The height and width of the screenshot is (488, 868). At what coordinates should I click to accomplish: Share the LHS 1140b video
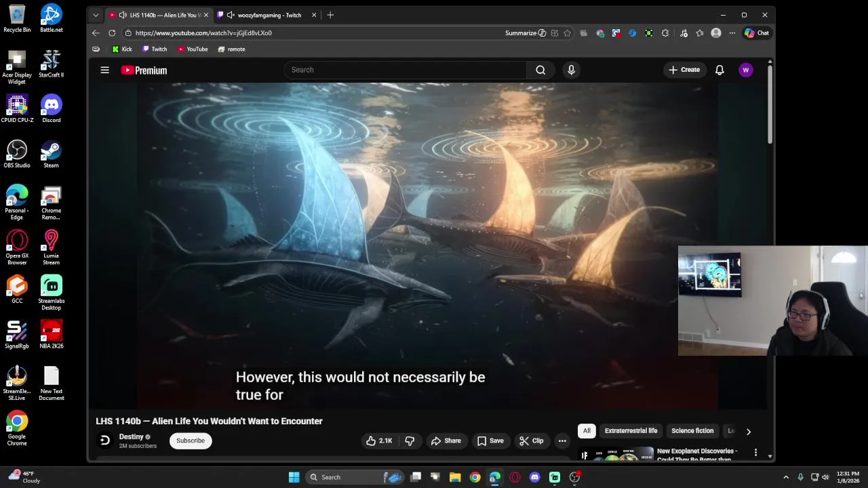[x=446, y=441]
